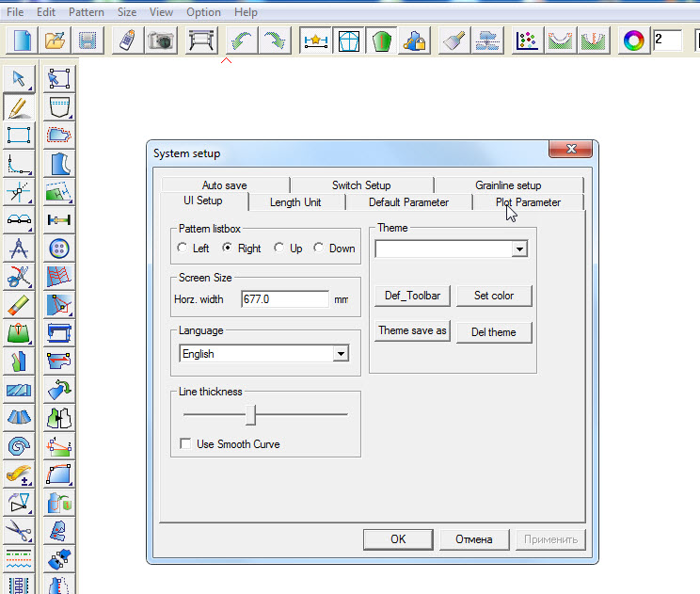
Task: Switch to the Plot Parameter tab
Action: click(x=528, y=202)
